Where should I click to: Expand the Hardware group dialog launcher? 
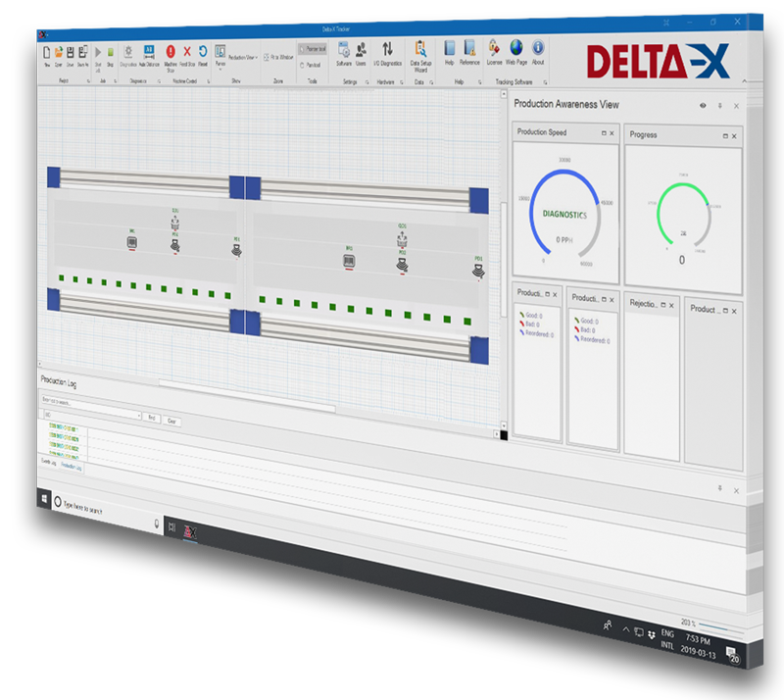click(x=402, y=82)
